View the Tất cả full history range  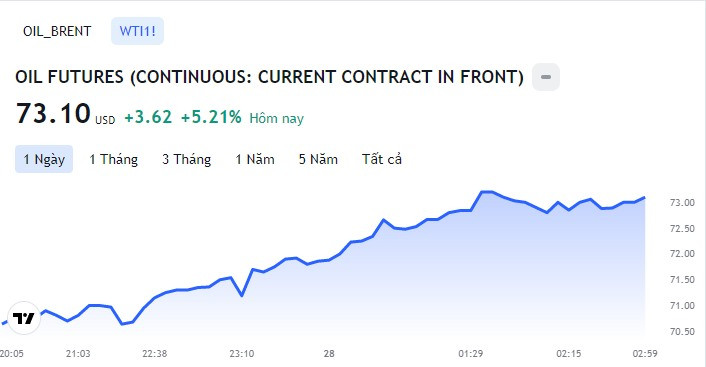[x=382, y=159]
